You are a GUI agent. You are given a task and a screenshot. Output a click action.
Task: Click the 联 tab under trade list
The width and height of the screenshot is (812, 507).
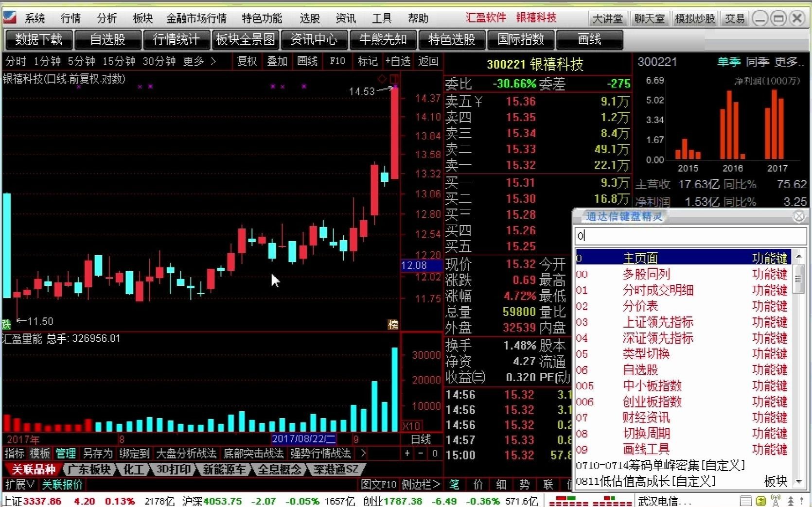coord(548,484)
